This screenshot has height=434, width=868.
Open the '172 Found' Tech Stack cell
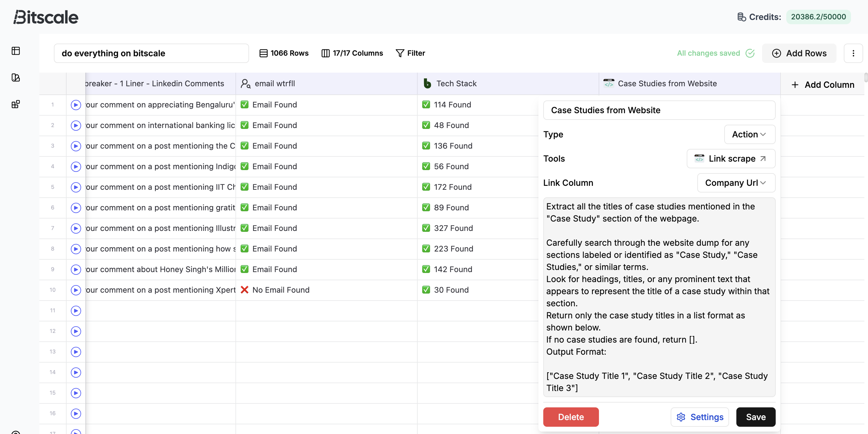tap(478, 187)
